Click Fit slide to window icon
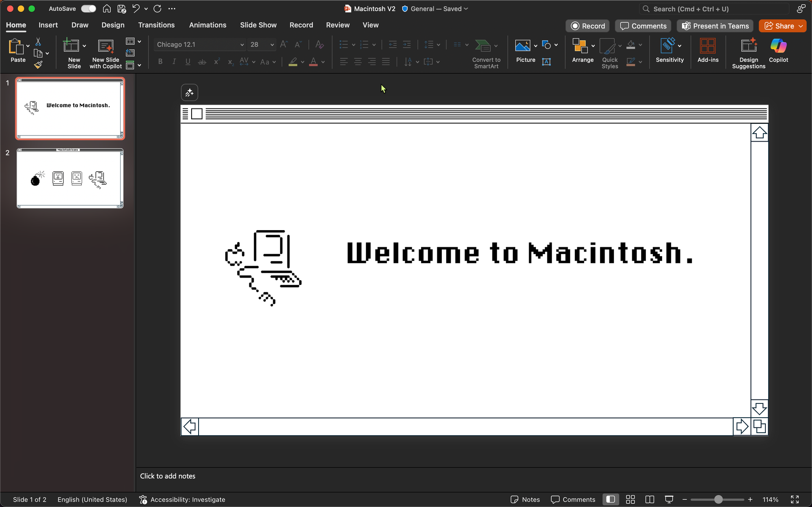The image size is (812, 507). (795, 499)
